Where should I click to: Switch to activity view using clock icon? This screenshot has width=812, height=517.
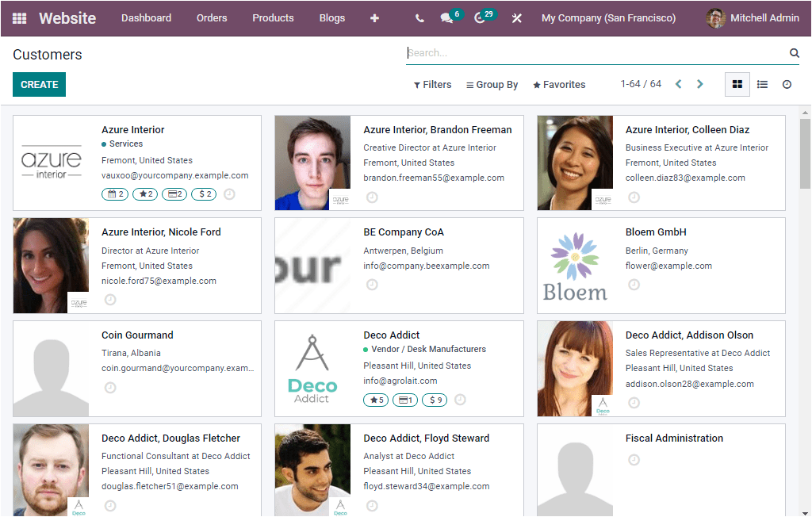coord(787,83)
